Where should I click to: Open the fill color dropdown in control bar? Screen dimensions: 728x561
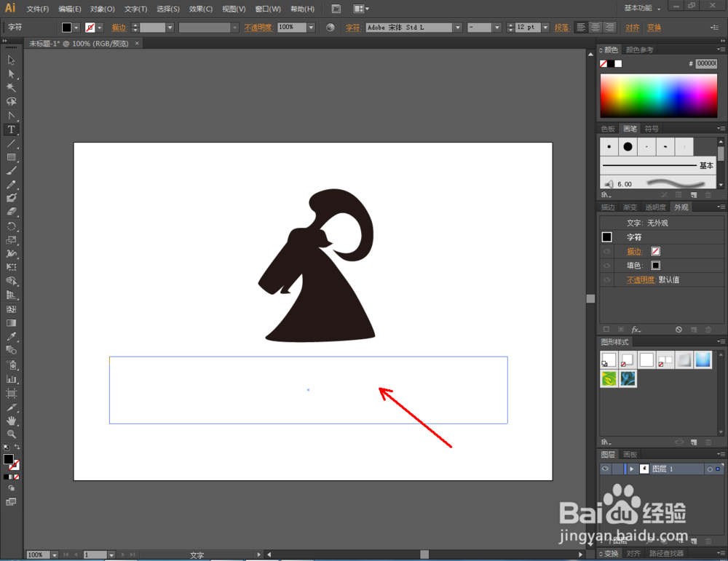(76, 28)
